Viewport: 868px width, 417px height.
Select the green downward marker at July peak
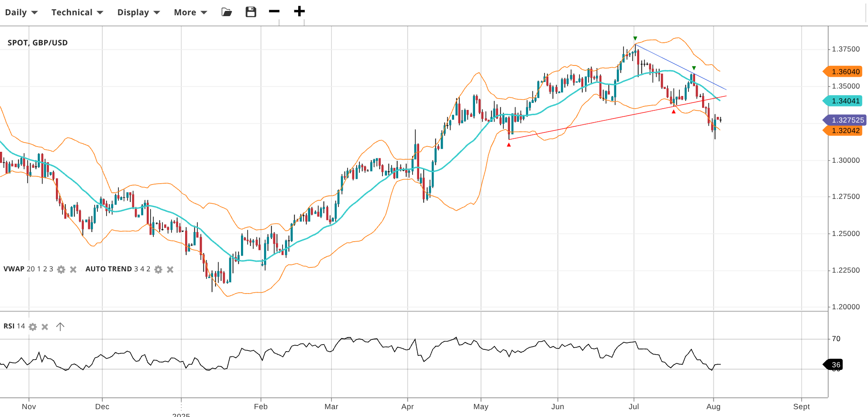[635, 38]
